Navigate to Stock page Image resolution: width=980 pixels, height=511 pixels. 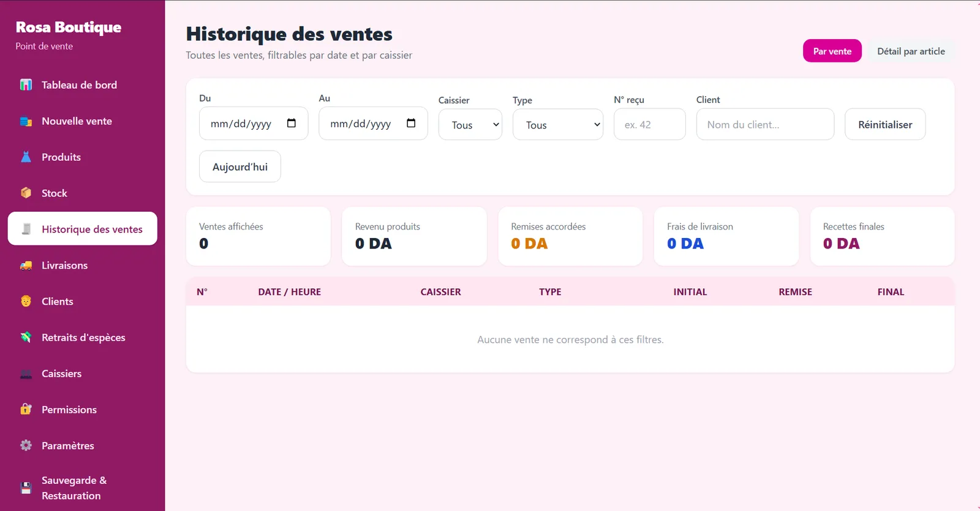[83, 193]
